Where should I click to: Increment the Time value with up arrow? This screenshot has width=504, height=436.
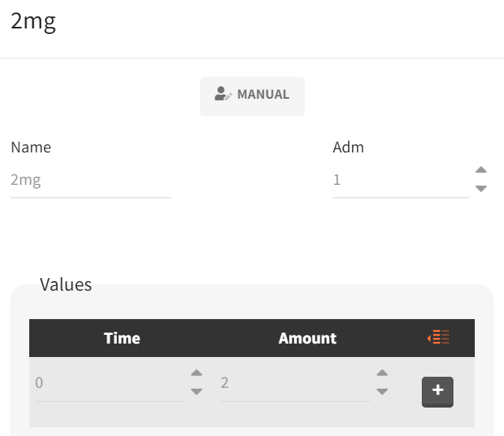(197, 374)
